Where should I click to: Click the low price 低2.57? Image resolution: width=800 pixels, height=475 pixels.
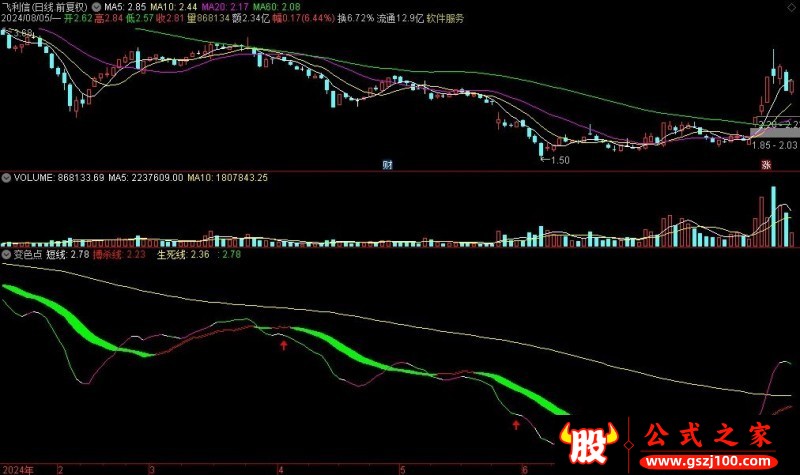[x=140, y=18]
